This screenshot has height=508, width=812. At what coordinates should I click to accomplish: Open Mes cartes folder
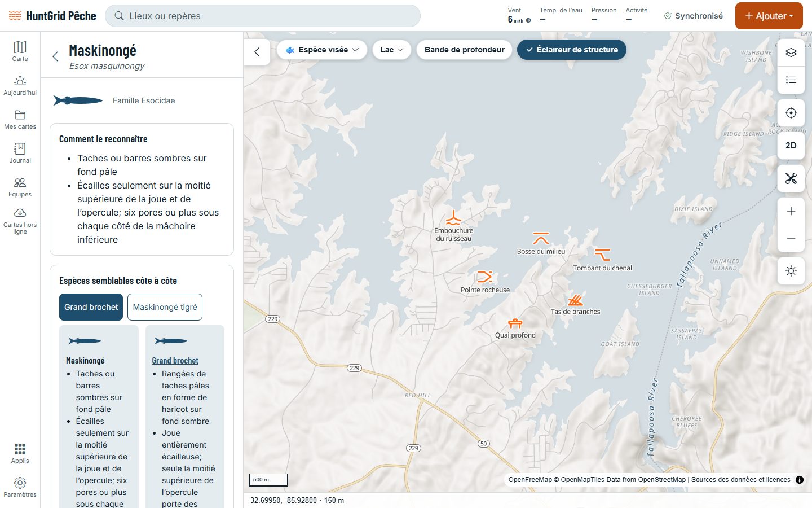(20, 119)
